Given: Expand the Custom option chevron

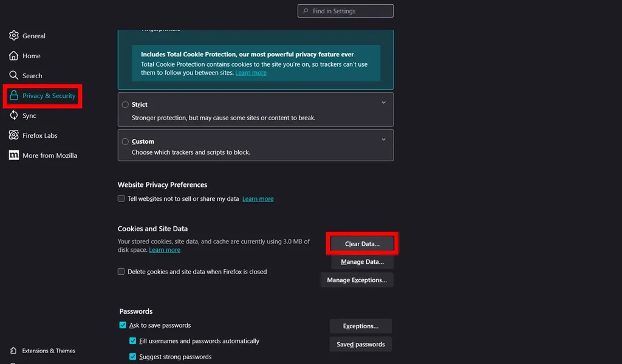Looking at the screenshot, I should point(383,140).
